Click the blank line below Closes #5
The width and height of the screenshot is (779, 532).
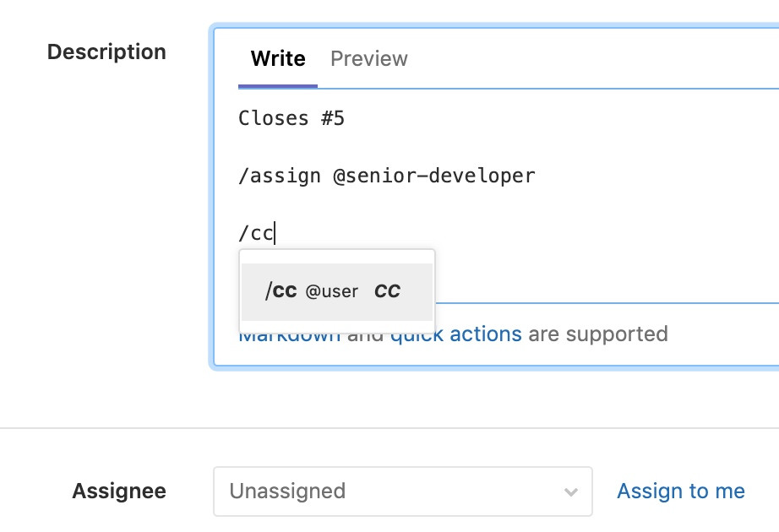[x=422, y=148]
